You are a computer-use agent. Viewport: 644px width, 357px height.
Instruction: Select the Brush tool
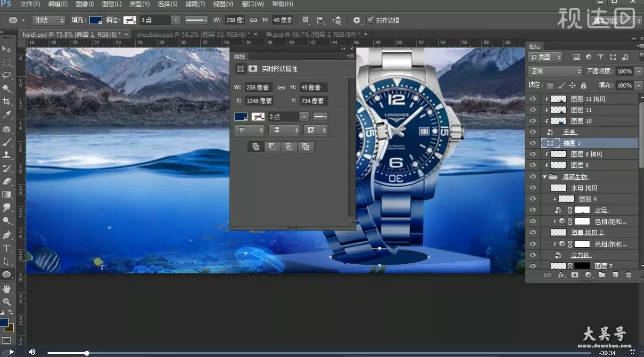tap(7, 142)
